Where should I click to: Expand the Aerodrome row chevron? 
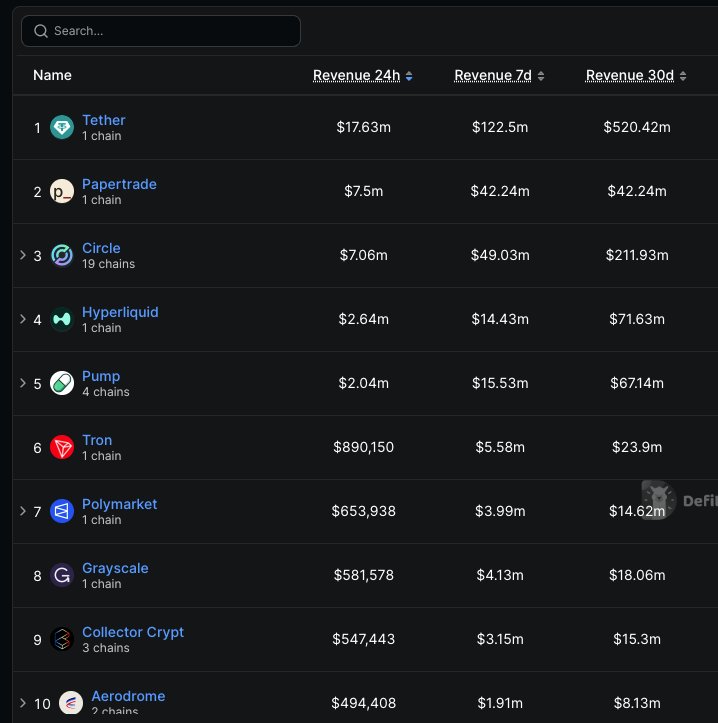[x=23, y=703]
